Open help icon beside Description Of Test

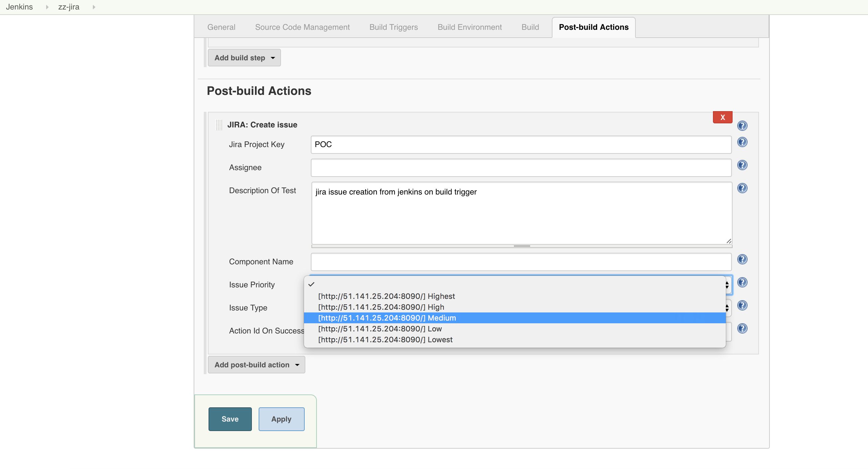742,188
